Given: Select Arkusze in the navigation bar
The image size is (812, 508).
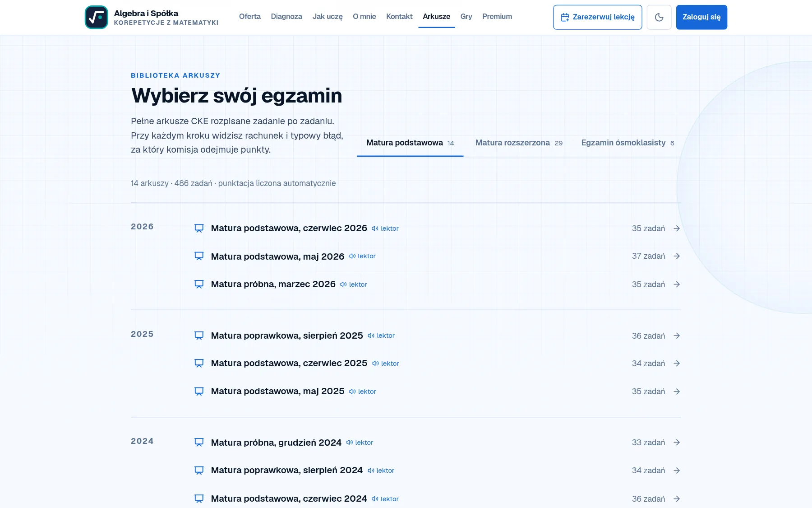Looking at the screenshot, I should click(436, 17).
